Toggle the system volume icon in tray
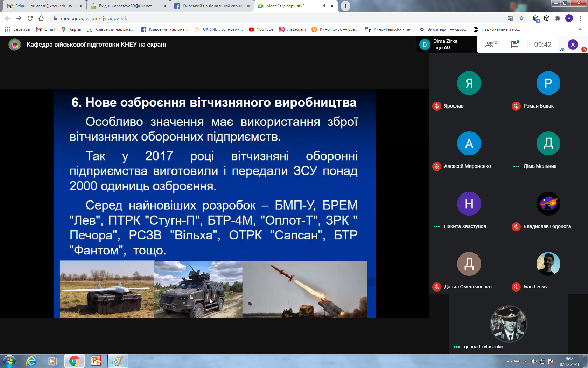This screenshot has width=588, height=368. click(534, 361)
